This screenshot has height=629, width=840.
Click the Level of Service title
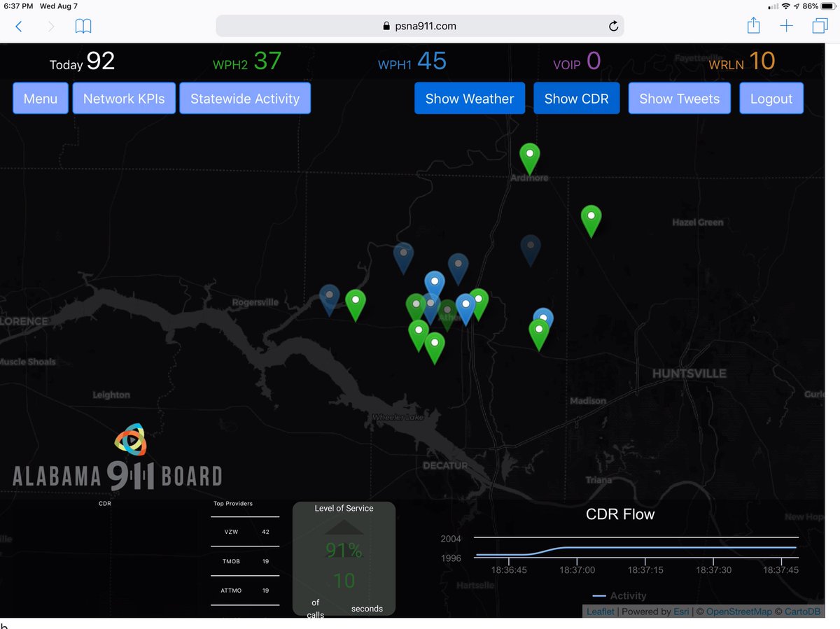click(344, 509)
